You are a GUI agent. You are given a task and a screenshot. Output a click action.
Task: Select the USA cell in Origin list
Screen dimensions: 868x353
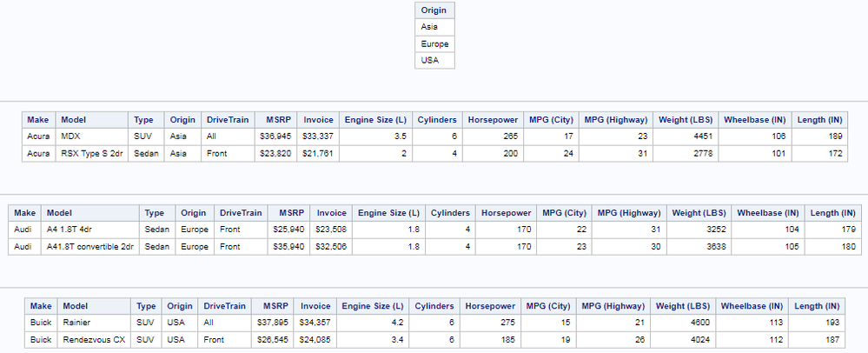434,60
